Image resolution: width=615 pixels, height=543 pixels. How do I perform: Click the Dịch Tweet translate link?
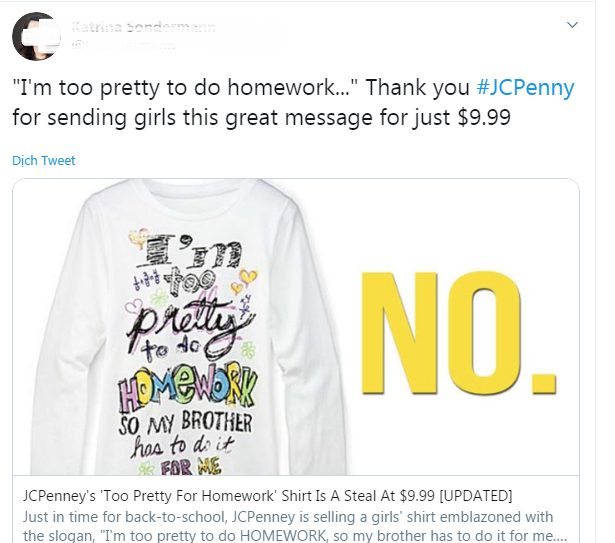[x=43, y=160]
